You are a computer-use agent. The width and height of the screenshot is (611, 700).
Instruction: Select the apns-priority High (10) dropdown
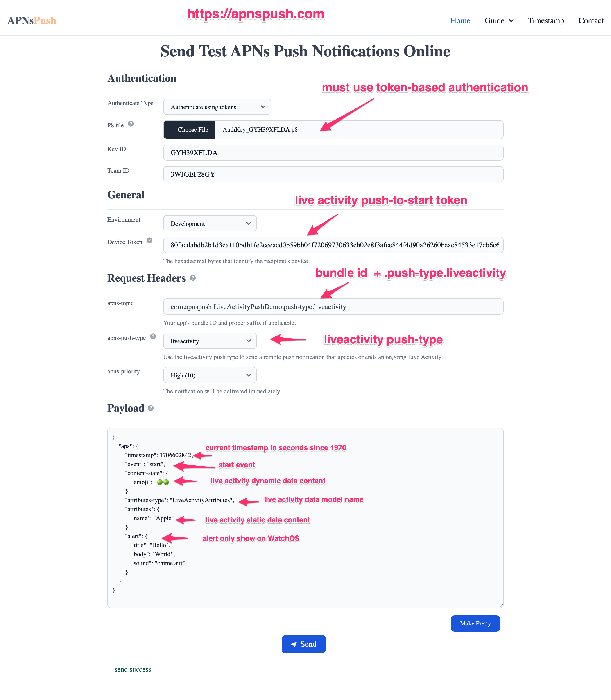[x=210, y=375]
